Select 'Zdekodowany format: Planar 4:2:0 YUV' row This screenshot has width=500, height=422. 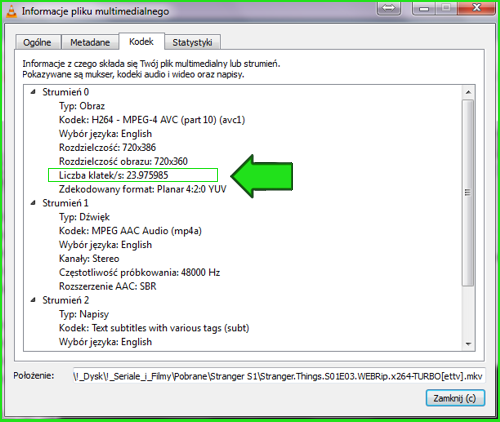(x=143, y=189)
